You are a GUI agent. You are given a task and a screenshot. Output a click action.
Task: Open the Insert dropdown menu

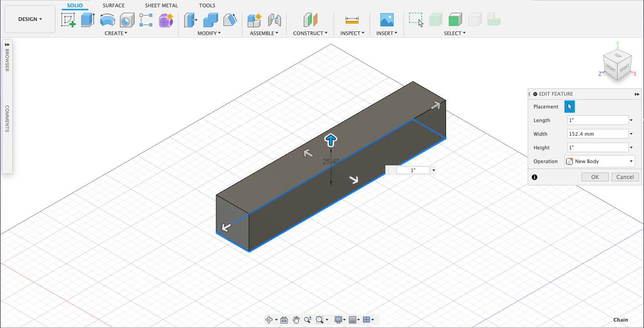387,33
